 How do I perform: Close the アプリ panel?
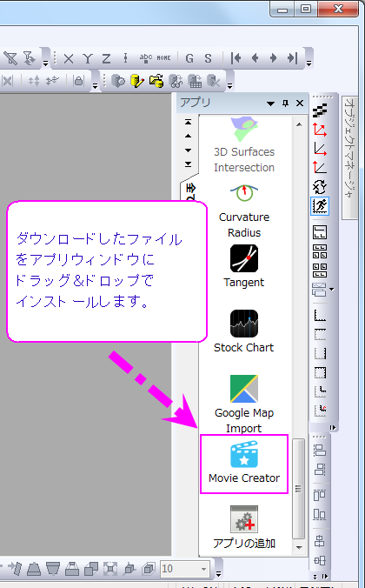click(x=300, y=104)
